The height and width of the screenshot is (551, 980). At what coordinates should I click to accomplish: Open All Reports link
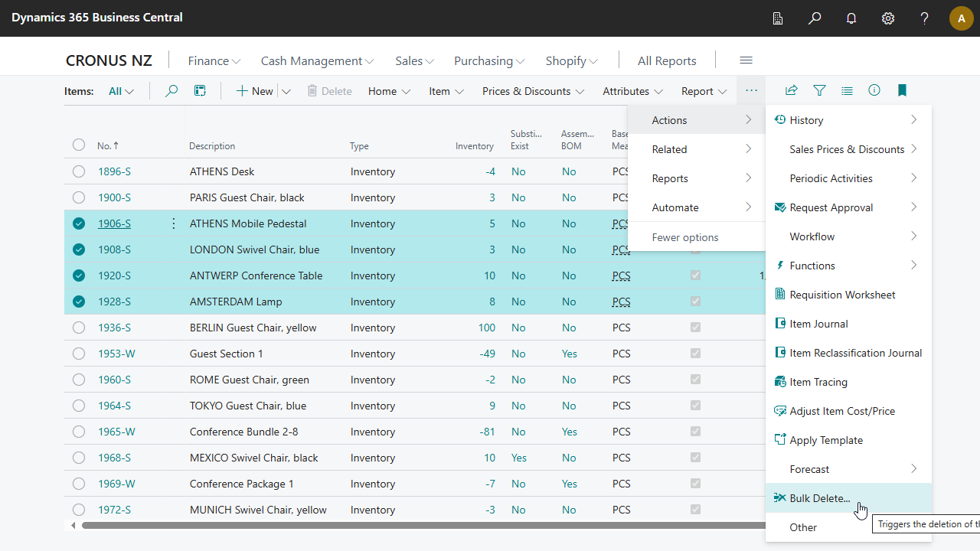click(667, 60)
